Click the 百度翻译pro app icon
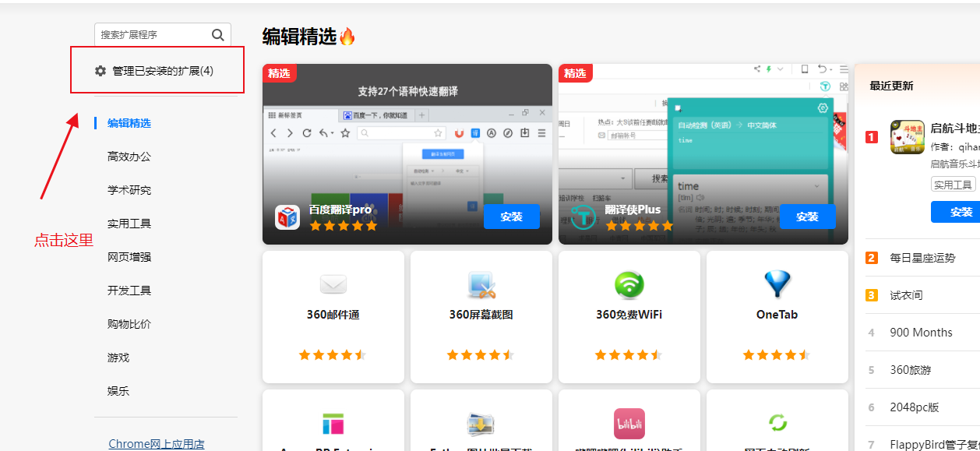Image resolution: width=980 pixels, height=451 pixels. coord(287,217)
